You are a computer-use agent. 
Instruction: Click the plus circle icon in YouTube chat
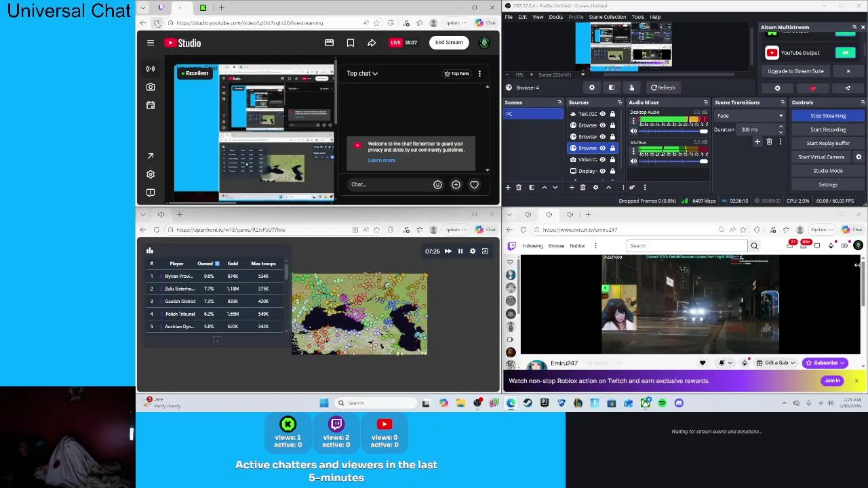[x=456, y=184]
